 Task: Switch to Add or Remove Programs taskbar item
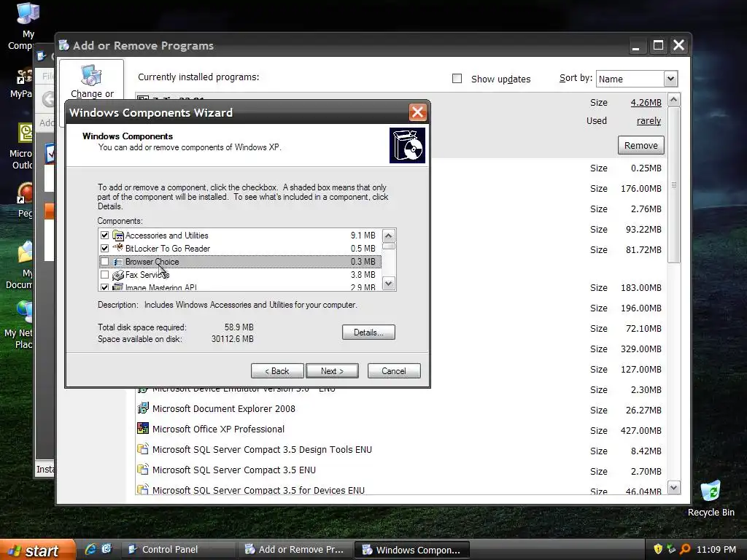point(295,550)
